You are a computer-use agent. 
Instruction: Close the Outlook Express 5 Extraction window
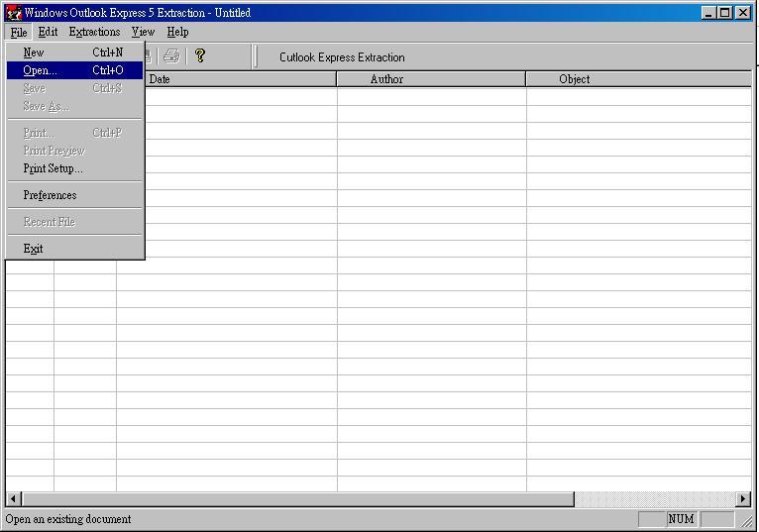[743, 13]
